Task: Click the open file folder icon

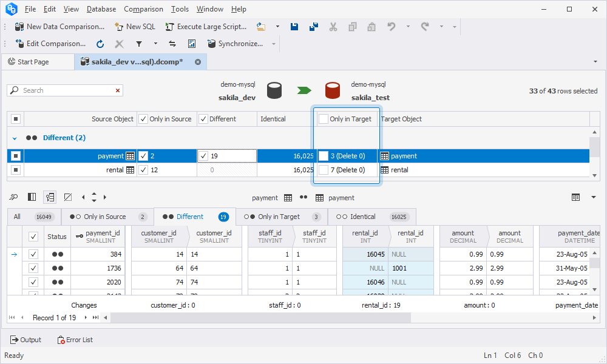Action: point(261,27)
